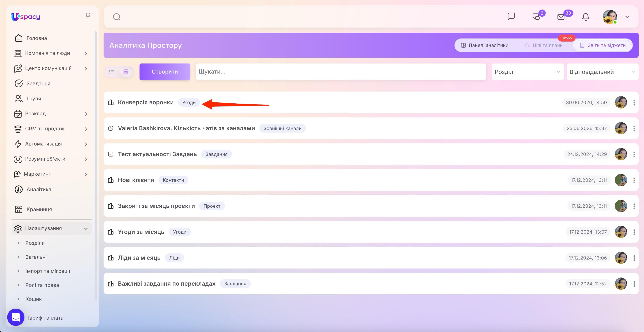Open Тест актуальності Завдань report
The image size is (644, 332).
click(x=157, y=154)
